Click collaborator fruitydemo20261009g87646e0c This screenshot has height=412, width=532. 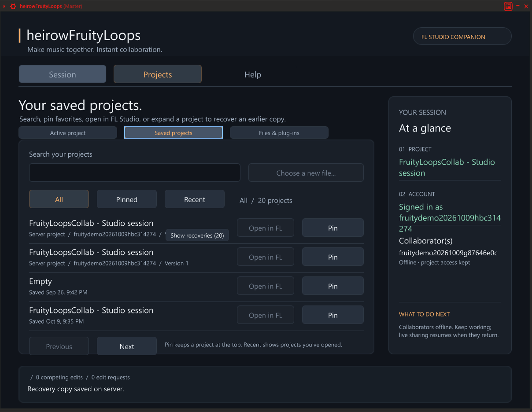[x=448, y=253]
